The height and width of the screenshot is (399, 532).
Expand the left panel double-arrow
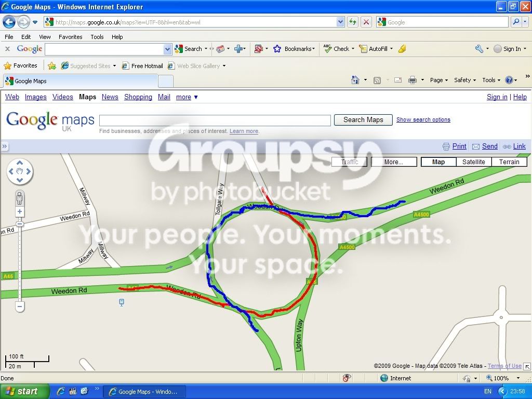tap(4, 146)
